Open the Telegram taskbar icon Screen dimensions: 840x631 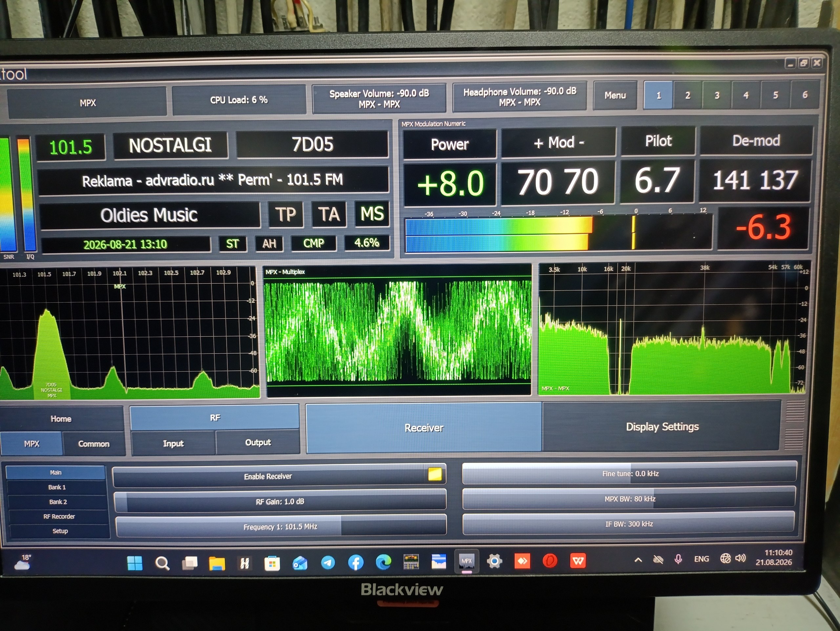coord(328,562)
